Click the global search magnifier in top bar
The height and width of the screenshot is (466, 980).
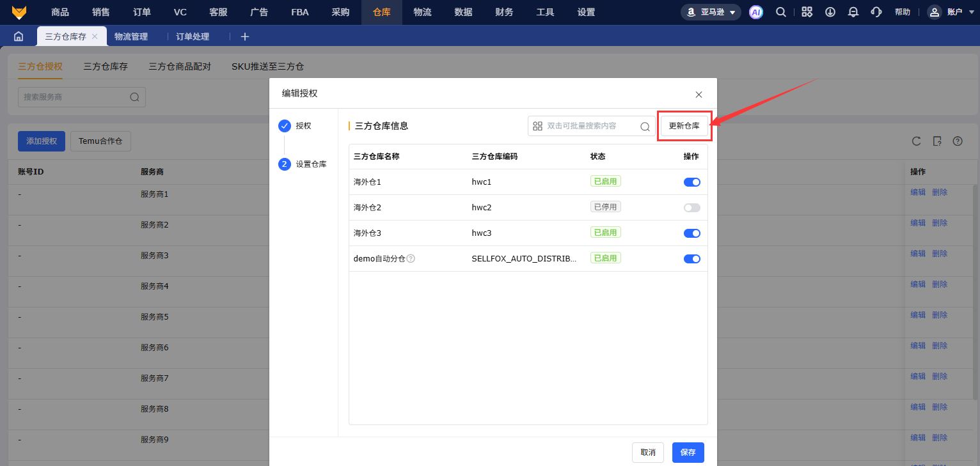click(x=780, y=12)
